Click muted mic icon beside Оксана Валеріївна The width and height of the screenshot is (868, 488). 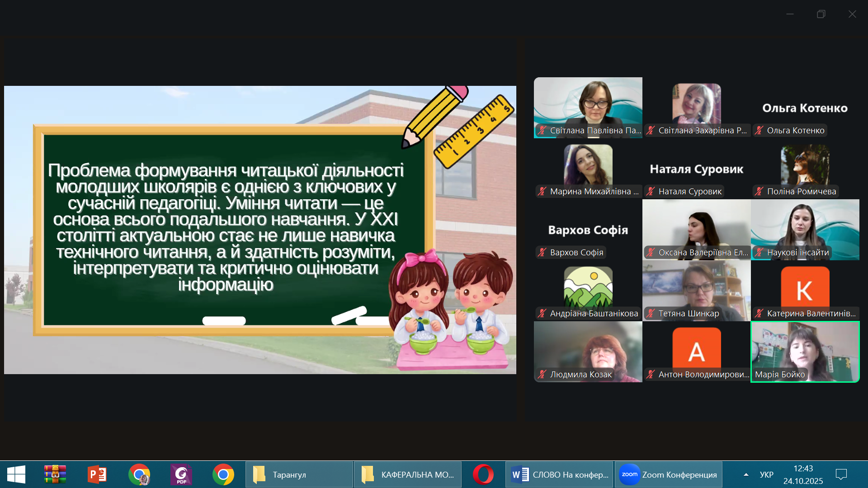651,253
